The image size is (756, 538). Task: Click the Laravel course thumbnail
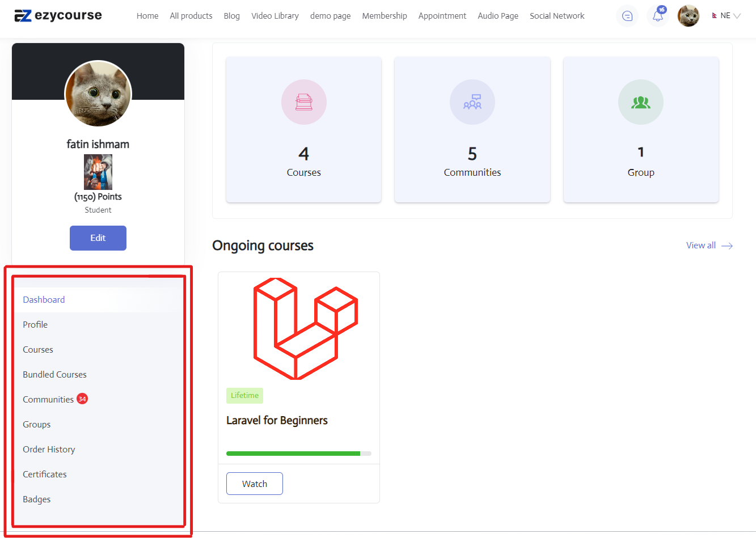[305, 328]
